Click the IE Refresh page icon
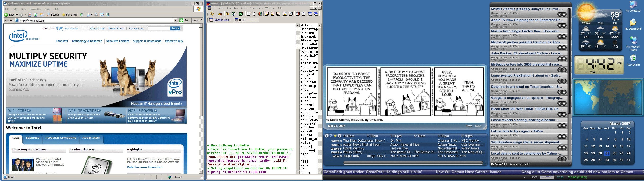The width and height of the screenshot is (644, 181). coord(36,15)
